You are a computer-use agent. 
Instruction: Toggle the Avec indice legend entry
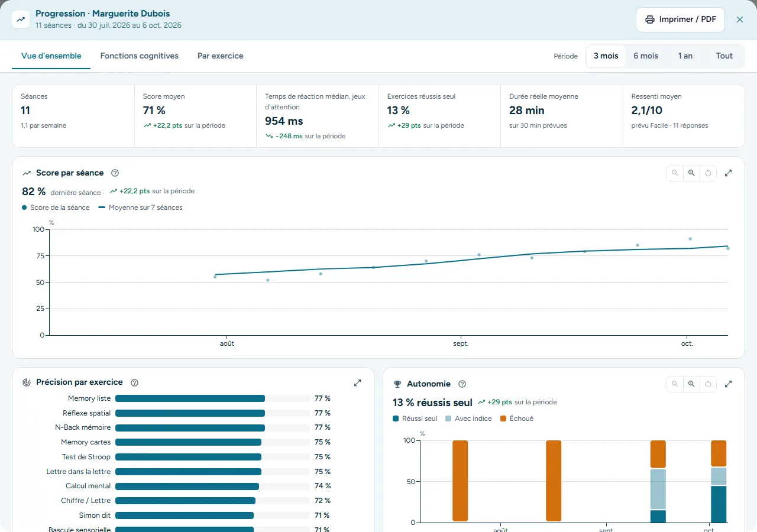coord(468,419)
